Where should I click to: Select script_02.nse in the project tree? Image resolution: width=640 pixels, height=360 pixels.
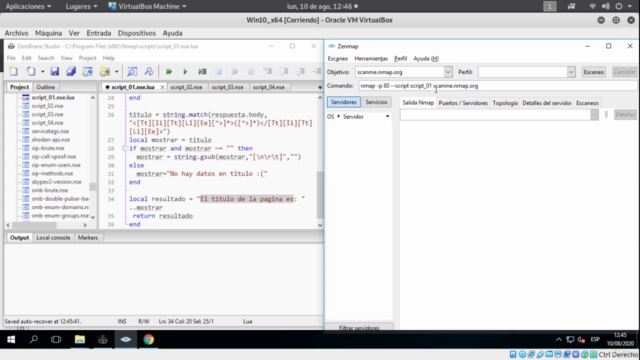(x=47, y=106)
